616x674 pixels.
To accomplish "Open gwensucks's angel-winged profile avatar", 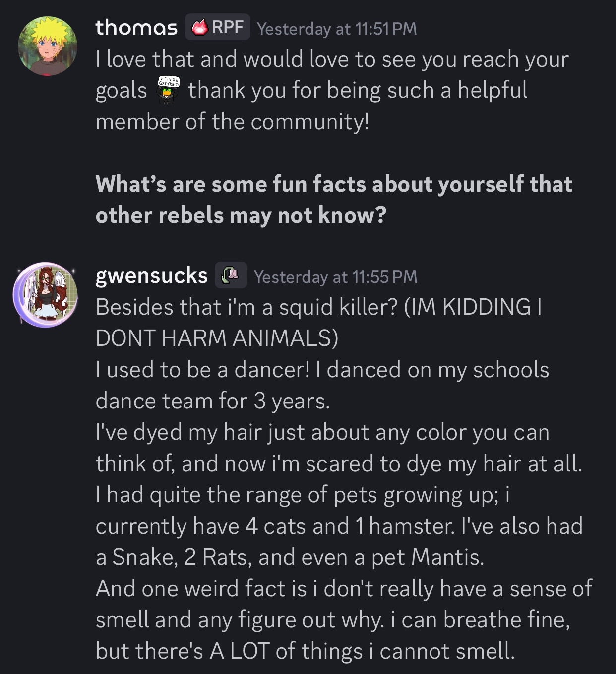I will tap(46, 294).
